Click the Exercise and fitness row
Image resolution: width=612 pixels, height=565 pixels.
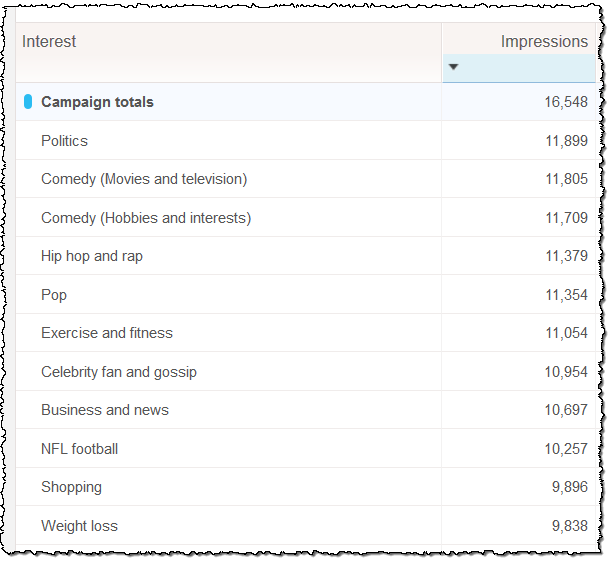point(106,333)
